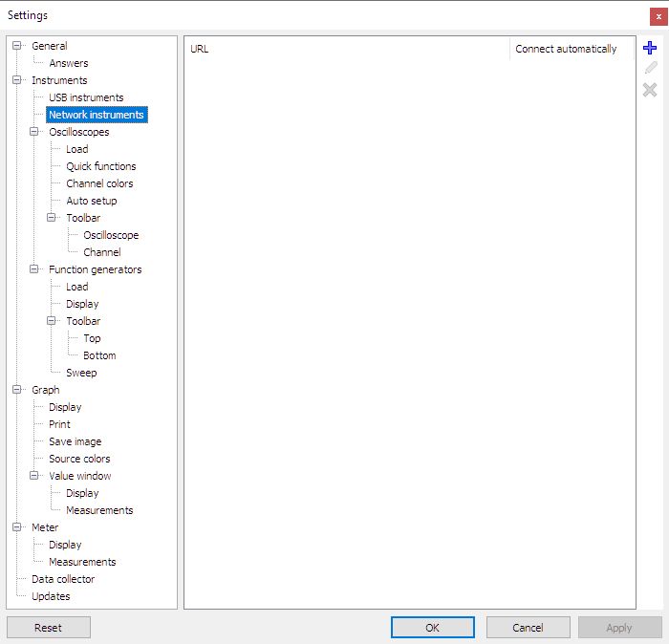Select Function generators category
Image resolution: width=669 pixels, height=644 pixels.
96,269
